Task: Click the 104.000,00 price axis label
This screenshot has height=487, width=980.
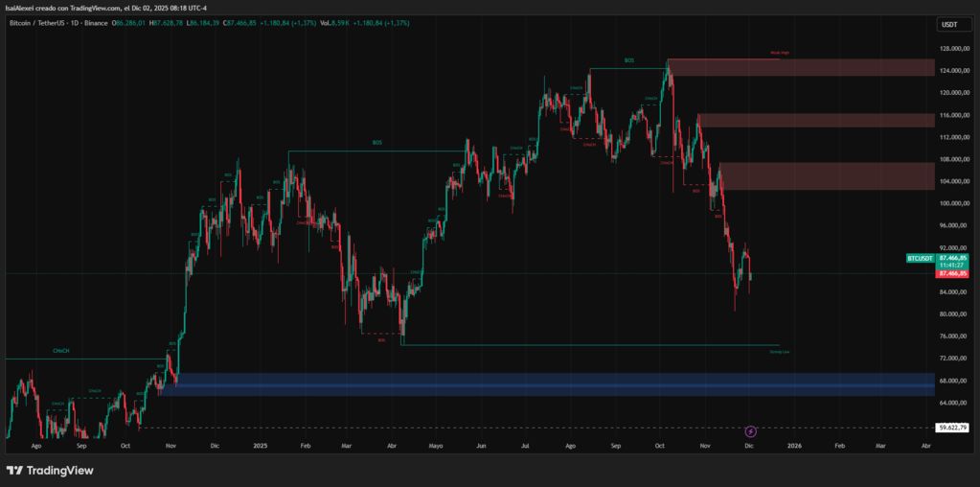Action: [954, 181]
